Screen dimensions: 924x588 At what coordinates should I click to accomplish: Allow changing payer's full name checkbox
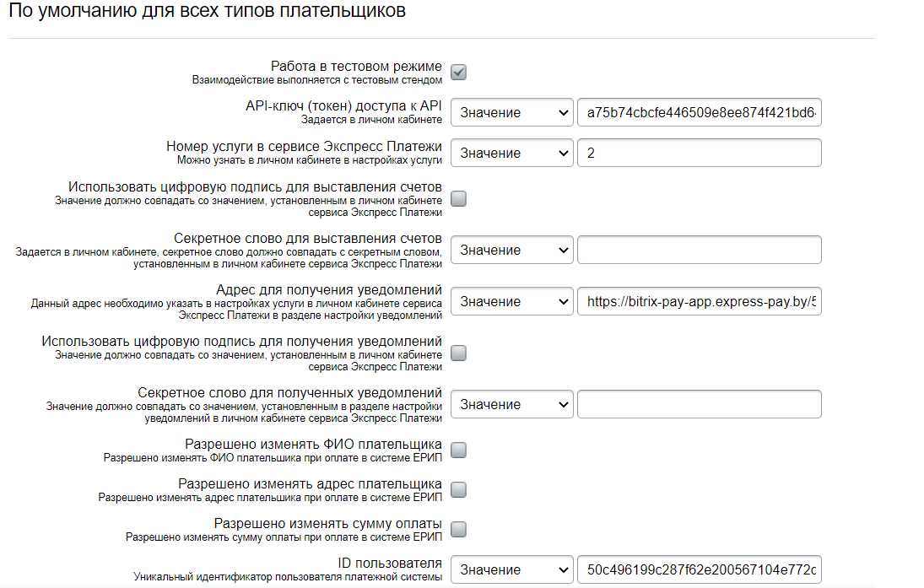(x=459, y=450)
